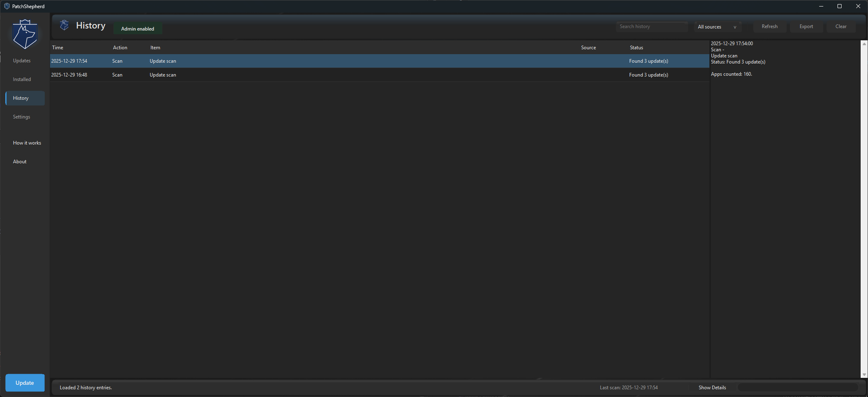Open the All sources dropdown
Screen dimensions: 868x397
[717, 26]
